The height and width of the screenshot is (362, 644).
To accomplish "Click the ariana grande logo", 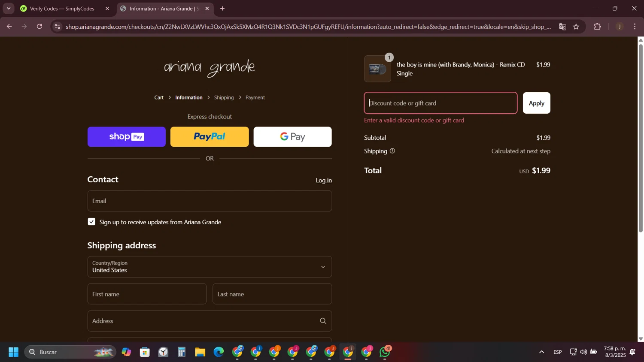I will (210, 68).
